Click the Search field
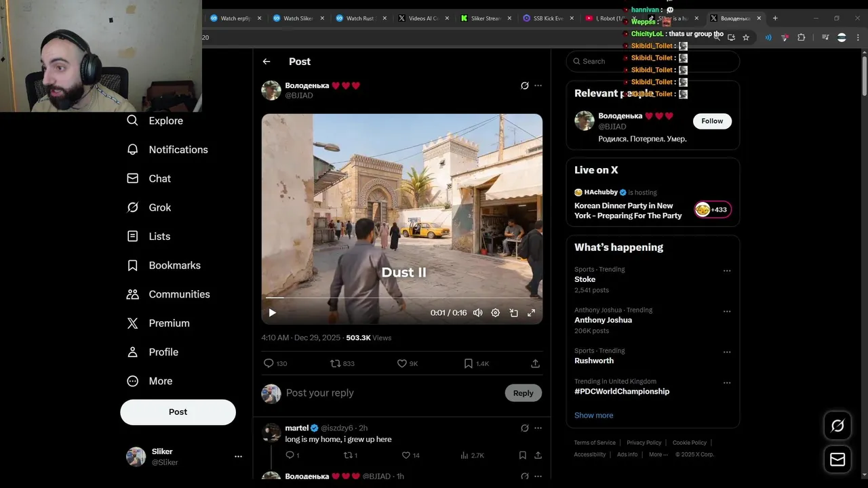Image resolution: width=868 pixels, height=488 pixels. (x=653, y=61)
